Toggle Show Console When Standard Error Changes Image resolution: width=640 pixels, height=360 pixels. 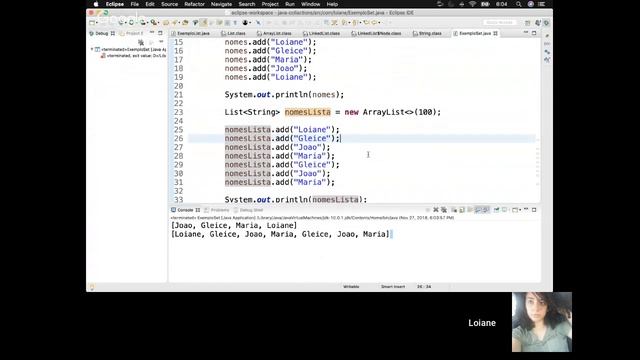[485, 210]
